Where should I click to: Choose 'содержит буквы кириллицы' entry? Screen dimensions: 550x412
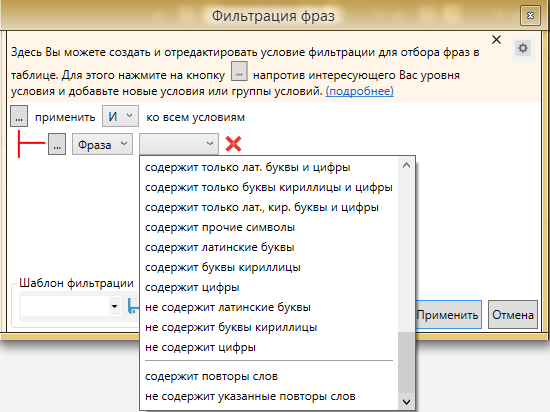click(223, 267)
